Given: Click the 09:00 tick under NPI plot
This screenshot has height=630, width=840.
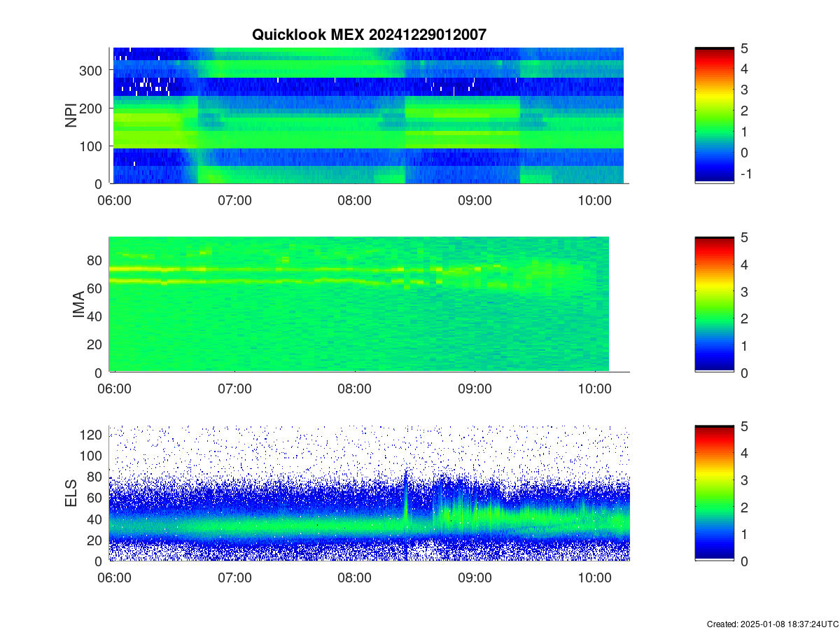Looking at the screenshot, I should point(475,201).
